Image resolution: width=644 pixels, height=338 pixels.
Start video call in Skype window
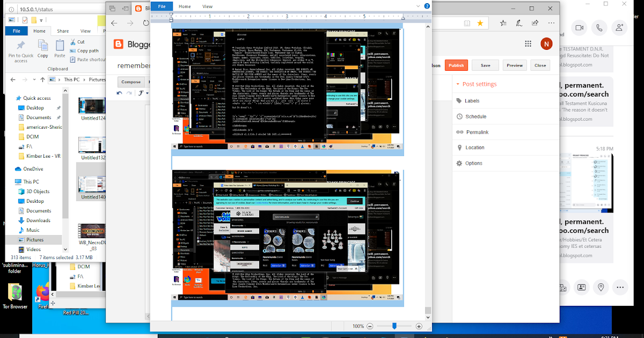tap(580, 27)
